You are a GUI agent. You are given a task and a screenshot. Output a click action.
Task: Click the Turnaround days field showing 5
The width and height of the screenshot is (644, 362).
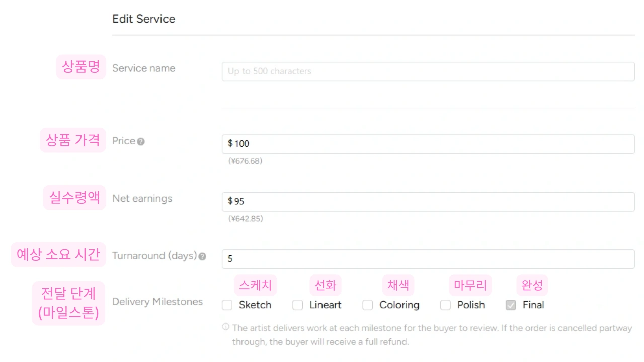pyautogui.click(x=428, y=259)
